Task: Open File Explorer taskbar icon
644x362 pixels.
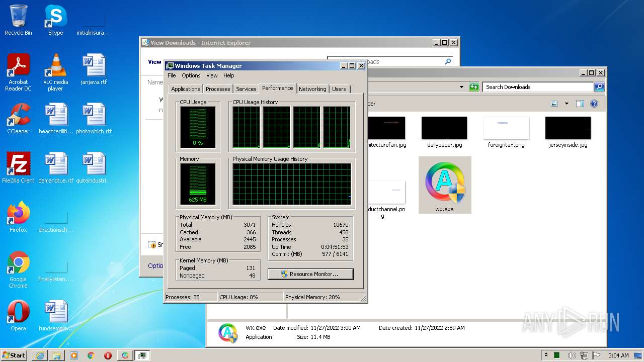Action: 57,355
